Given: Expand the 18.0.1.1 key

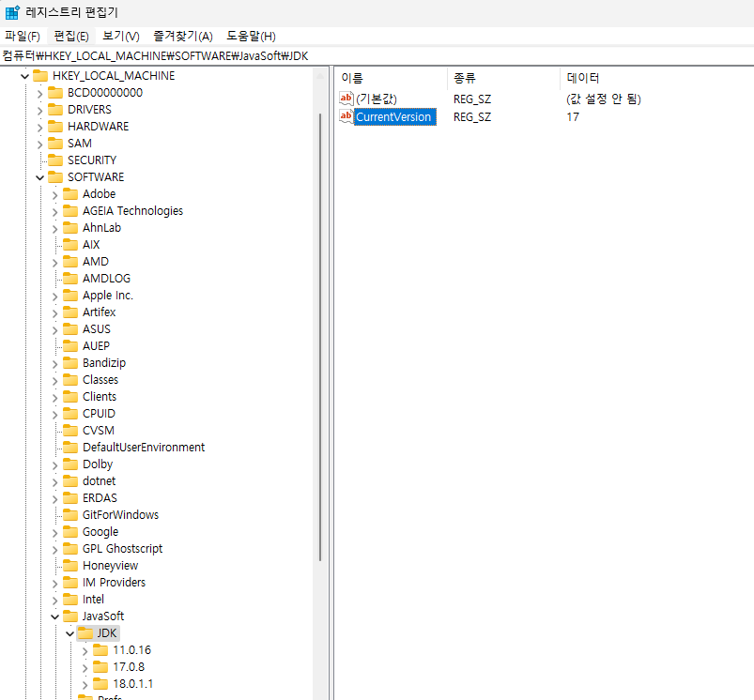Looking at the screenshot, I should (x=85, y=685).
